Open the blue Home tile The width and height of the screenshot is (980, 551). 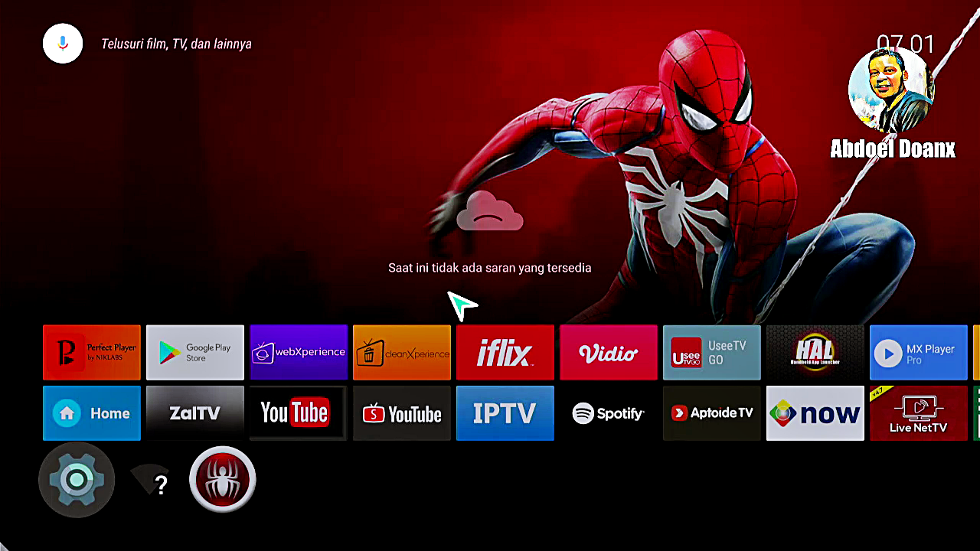point(92,413)
